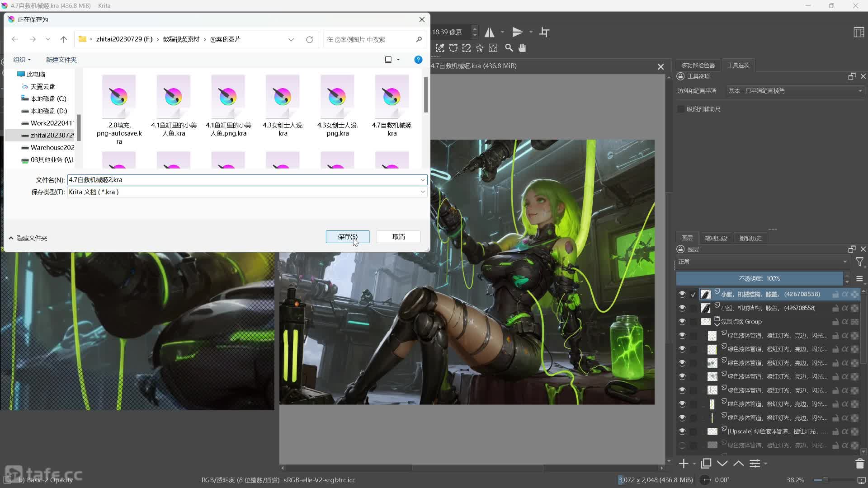
Task: Float the 图层 docker panel
Action: pyautogui.click(x=852, y=249)
